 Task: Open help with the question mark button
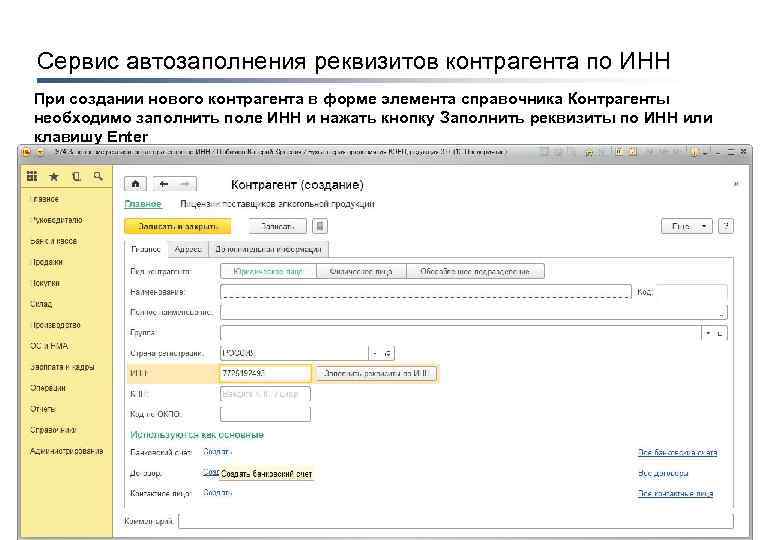(726, 226)
